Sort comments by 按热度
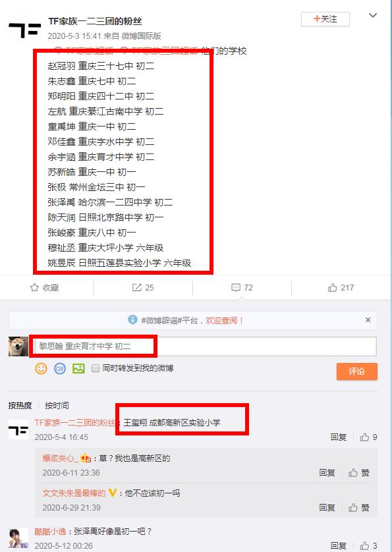 tap(20, 405)
